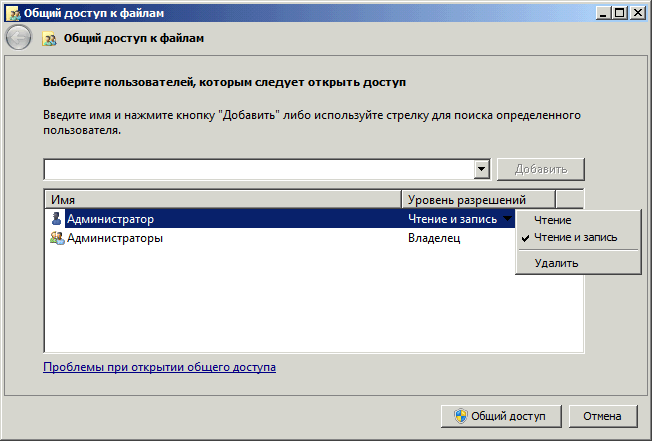This screenshot has height=441, width=652.
Task: Click the Администратор user icon
Action: [x=57, y=219]
